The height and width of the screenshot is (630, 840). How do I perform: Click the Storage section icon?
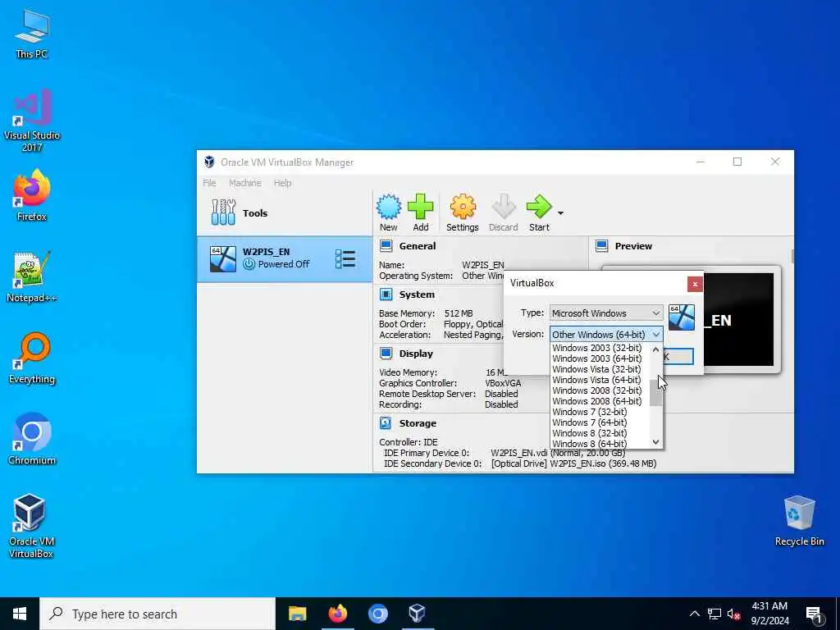tap(386, 423)
